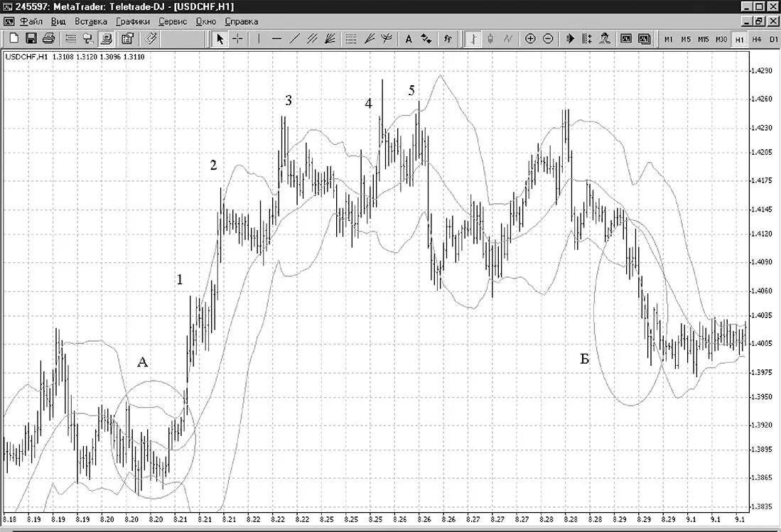
Task: Click the 1.4290 level on price scale
Action: [x=763, y=71]
